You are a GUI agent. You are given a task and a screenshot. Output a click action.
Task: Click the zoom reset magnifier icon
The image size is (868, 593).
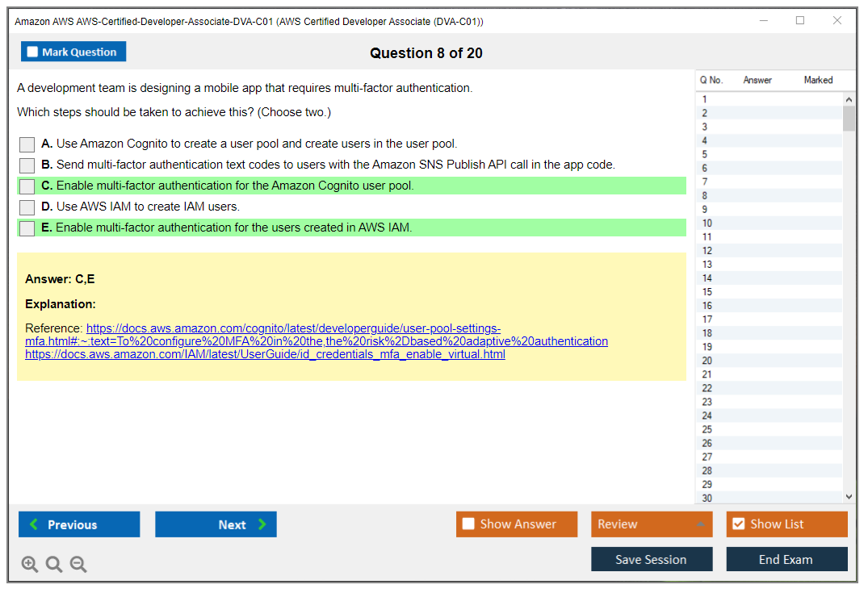pos(54,565)
